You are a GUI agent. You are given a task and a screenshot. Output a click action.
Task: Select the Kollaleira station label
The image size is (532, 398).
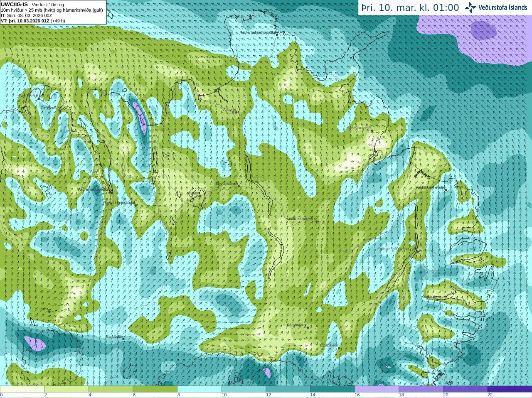(x=429, y=297)
